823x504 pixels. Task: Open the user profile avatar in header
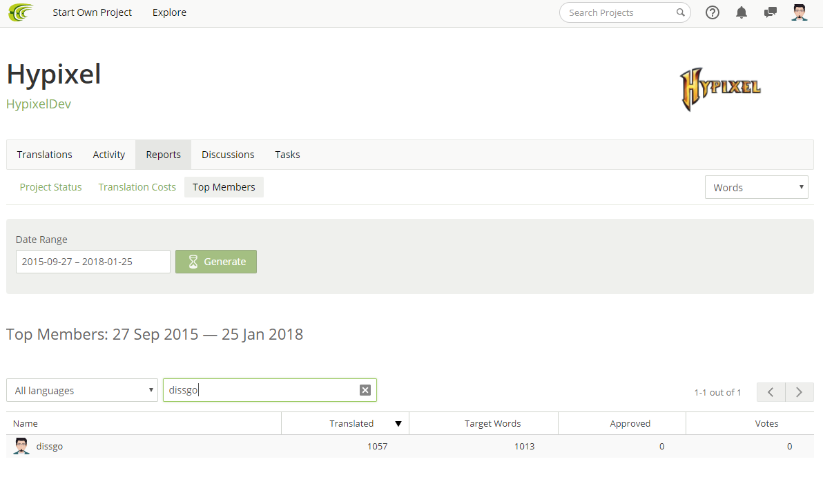(800, 12)
